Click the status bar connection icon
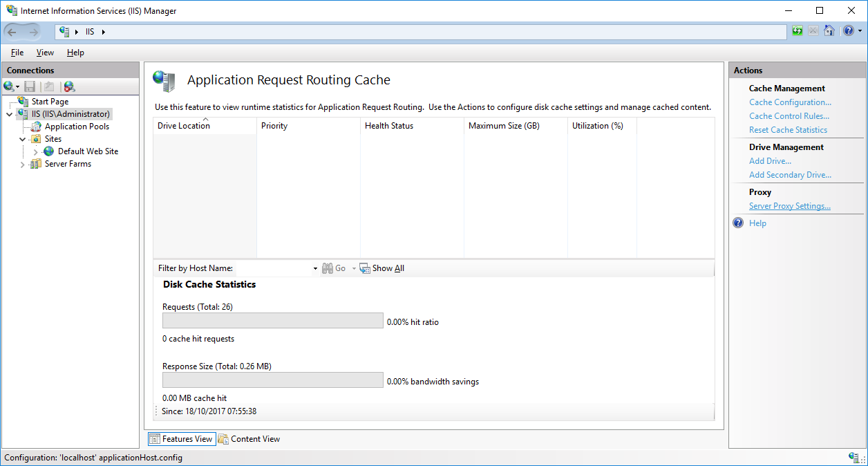The height and width of the screenshot is (466, 868). pos(854,458)
